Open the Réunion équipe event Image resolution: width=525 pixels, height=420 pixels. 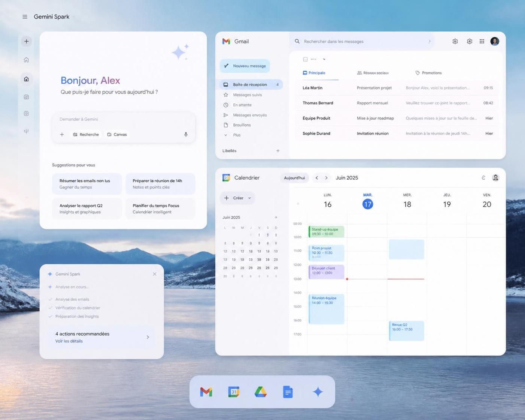tap(326, 309)
